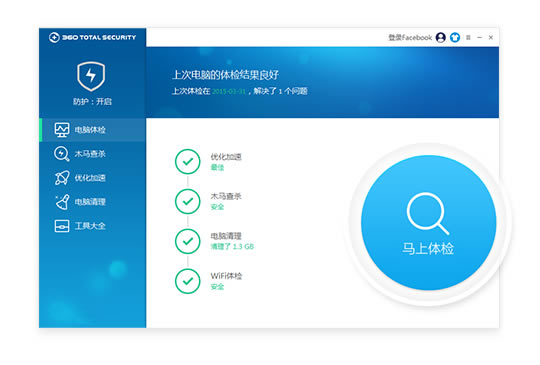Open the 木马查杀 menu item
540x365 pixels.
(93, 154)
